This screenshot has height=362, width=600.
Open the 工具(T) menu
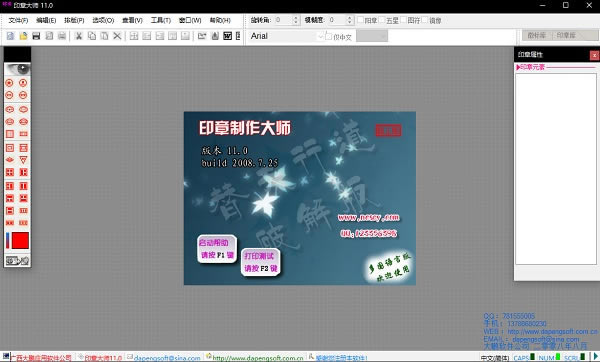(161, 20)
